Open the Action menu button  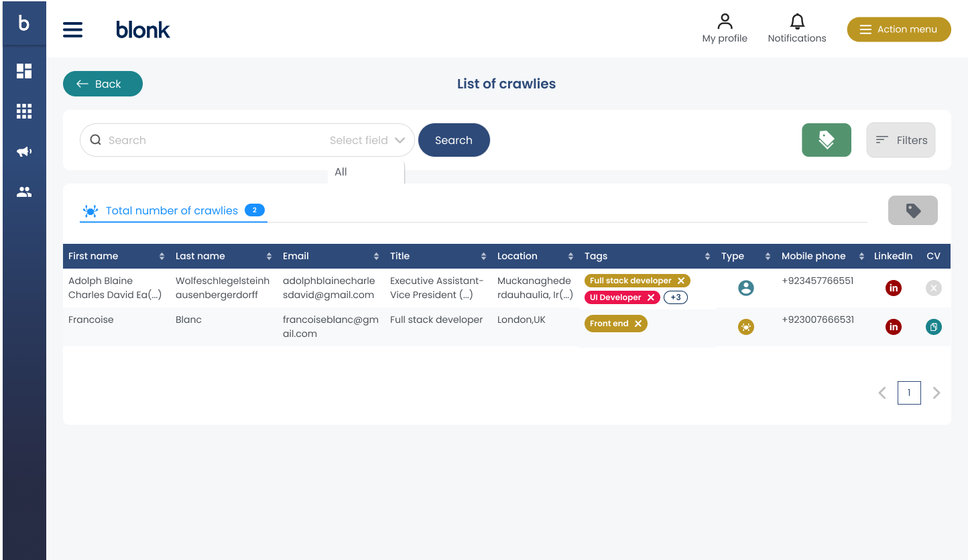pos(898,29)
